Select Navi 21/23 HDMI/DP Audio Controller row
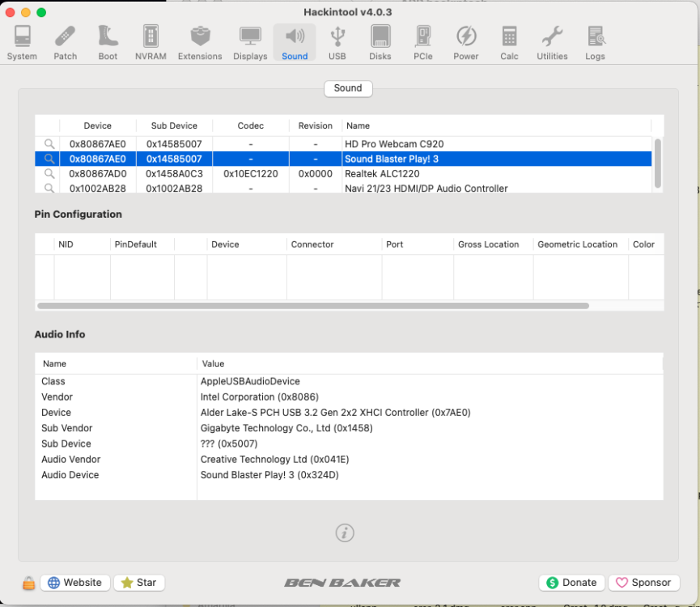The image size is (700, 607). [x=343, y=188]
